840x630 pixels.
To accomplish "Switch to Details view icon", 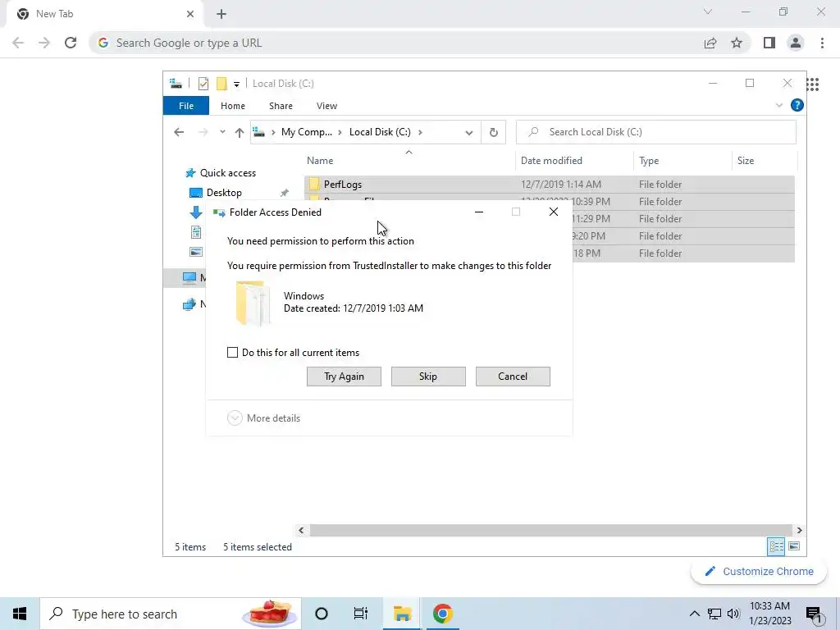I will [776, 546].
